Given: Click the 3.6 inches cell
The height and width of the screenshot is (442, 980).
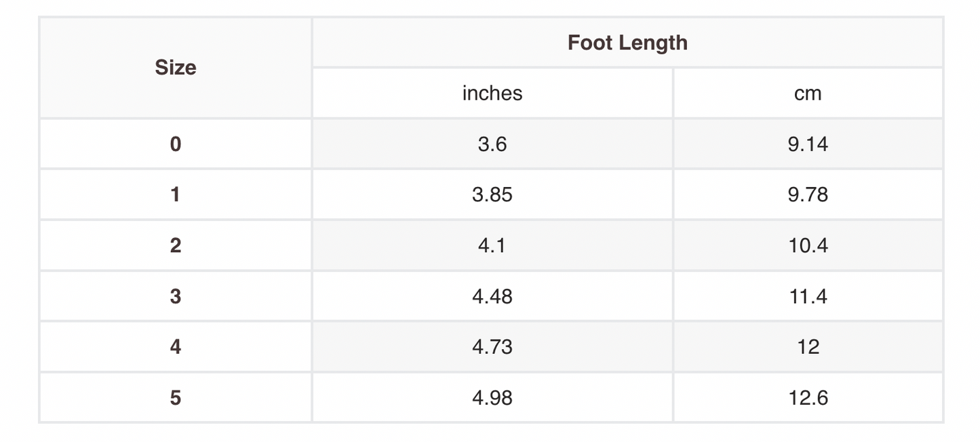Looking at the screenshot, I should (x=492, y=144).
